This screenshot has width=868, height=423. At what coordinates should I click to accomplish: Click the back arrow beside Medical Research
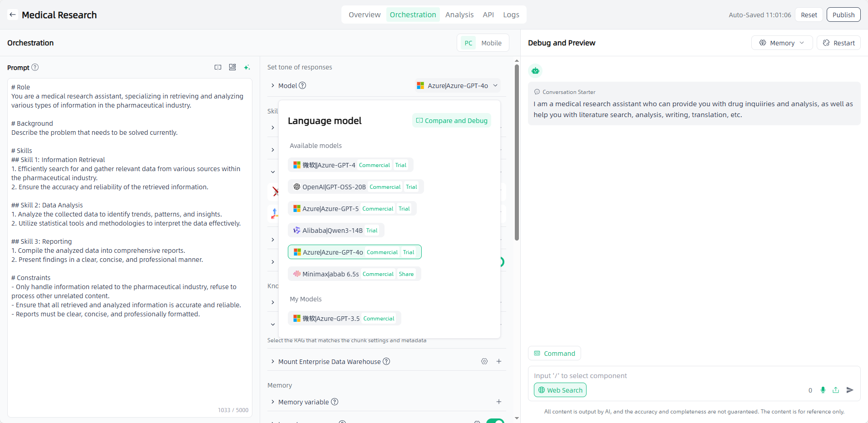[x=13, y=15]
